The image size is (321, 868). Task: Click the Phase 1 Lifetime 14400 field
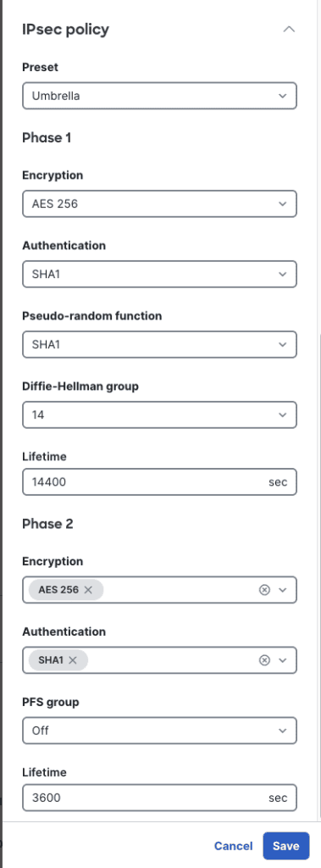coord(159,481)
